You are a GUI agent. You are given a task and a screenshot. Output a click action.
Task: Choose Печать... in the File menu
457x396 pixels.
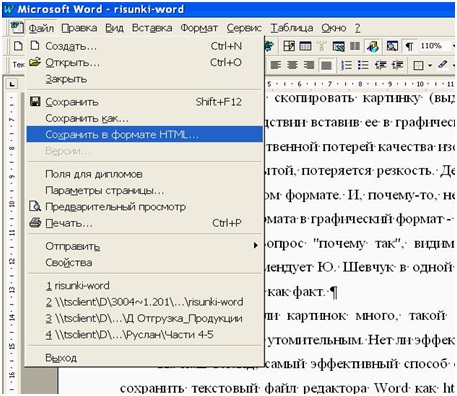(x=145, y=223)
